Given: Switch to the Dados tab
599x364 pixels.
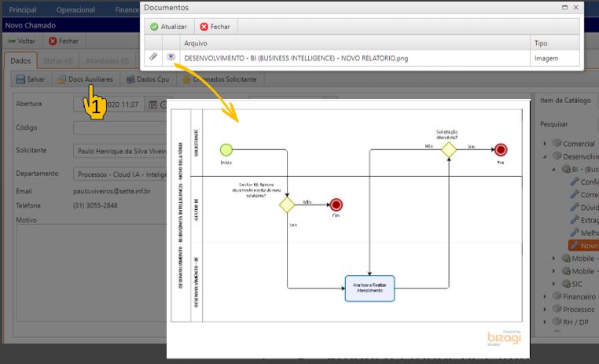Looking at the screenshot, I should pos(21,61).
